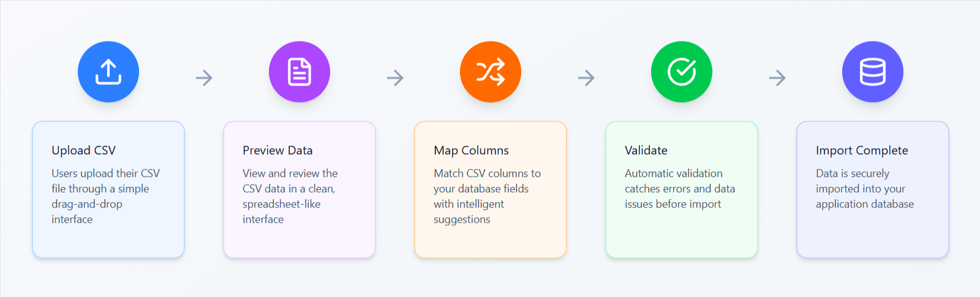Click the Preview Data heading text
The height and width of the screenshot is (297, 980).
pos(277,151)
